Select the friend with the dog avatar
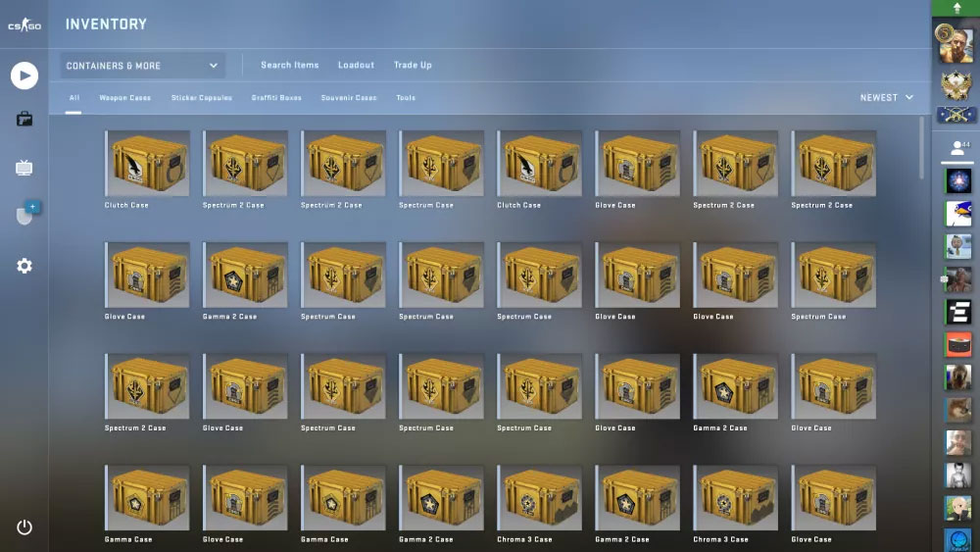The image size is (980, 552). pyautogui.click(x=958, y=376)
